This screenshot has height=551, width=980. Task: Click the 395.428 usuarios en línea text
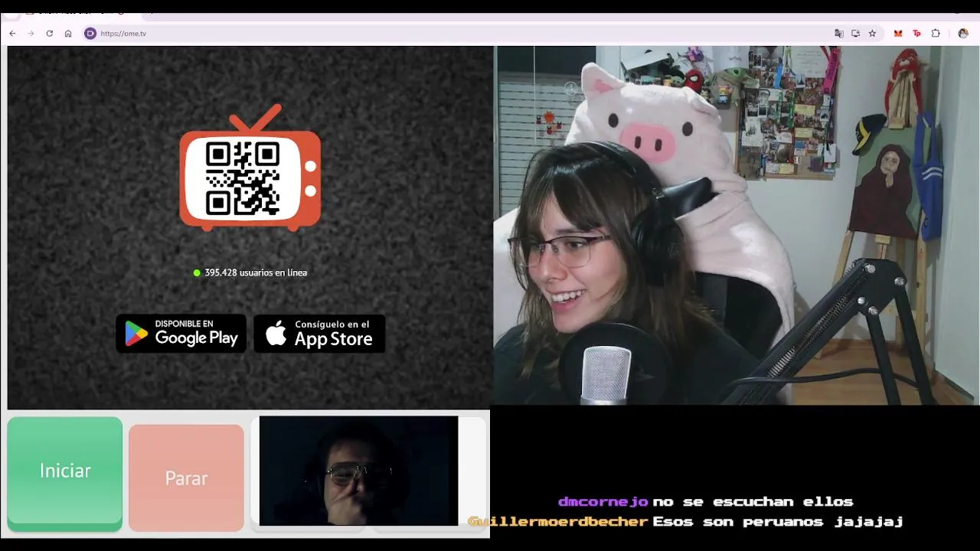tap(255, 272)
